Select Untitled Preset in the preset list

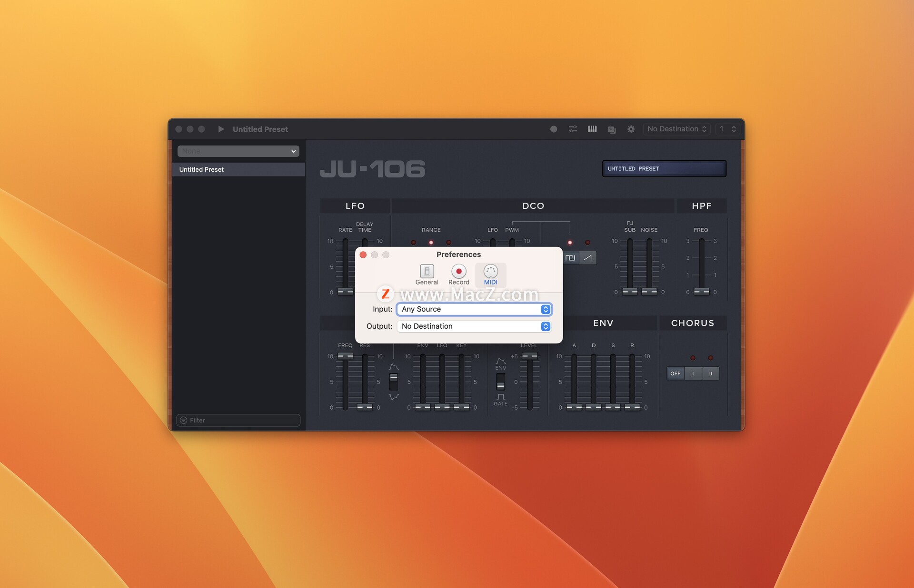pos(238,169)
